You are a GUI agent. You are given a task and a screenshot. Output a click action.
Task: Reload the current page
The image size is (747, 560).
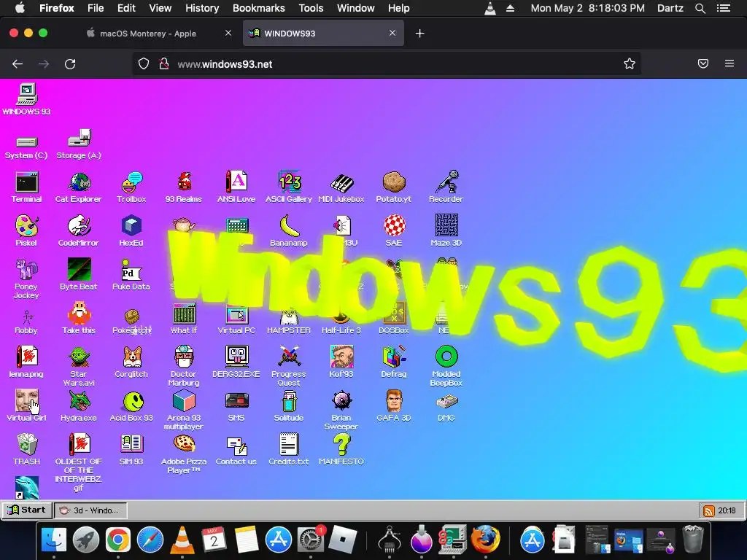(x=70, y=64)
